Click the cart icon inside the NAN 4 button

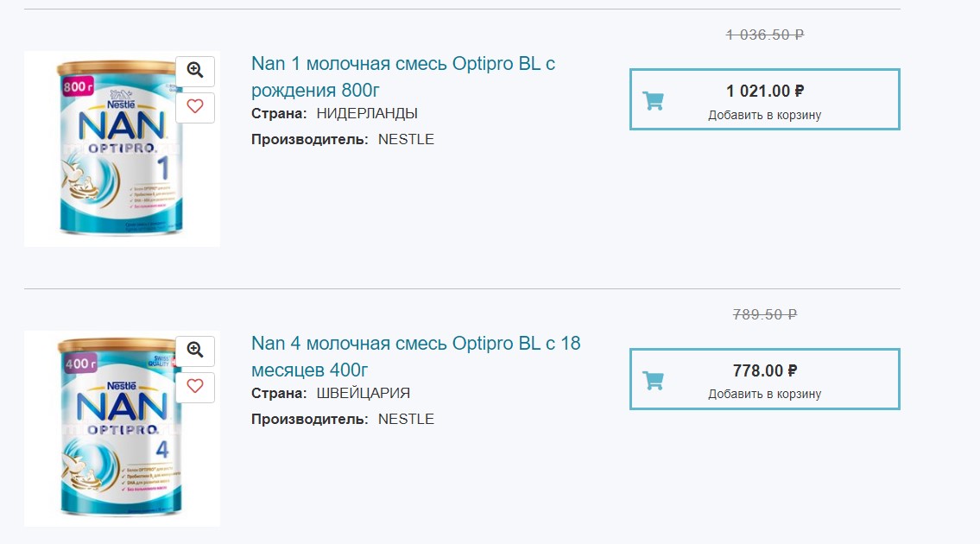655,379
